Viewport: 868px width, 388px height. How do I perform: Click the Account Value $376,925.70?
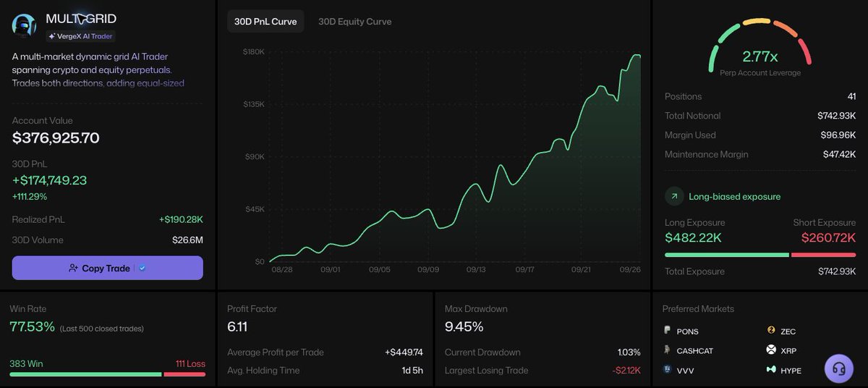pos(56,138)
